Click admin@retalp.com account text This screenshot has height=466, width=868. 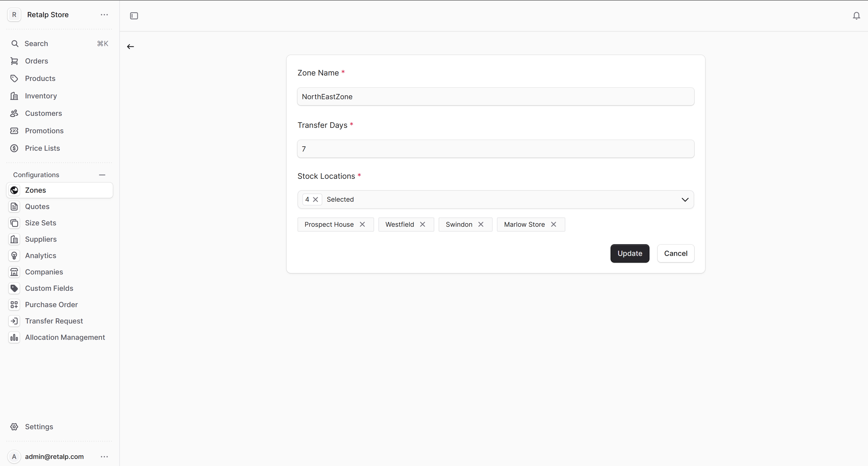54,457
